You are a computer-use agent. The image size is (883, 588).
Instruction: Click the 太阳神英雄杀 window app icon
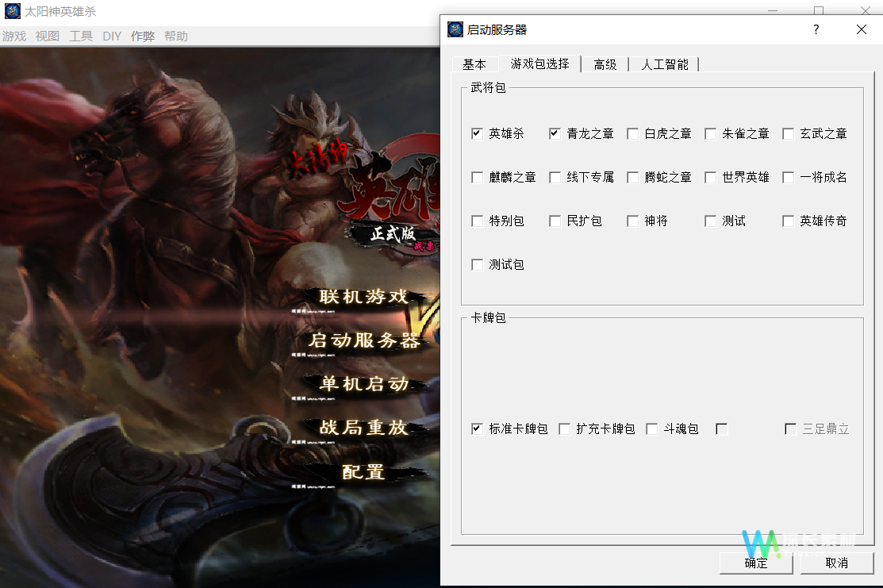(13, 11)
